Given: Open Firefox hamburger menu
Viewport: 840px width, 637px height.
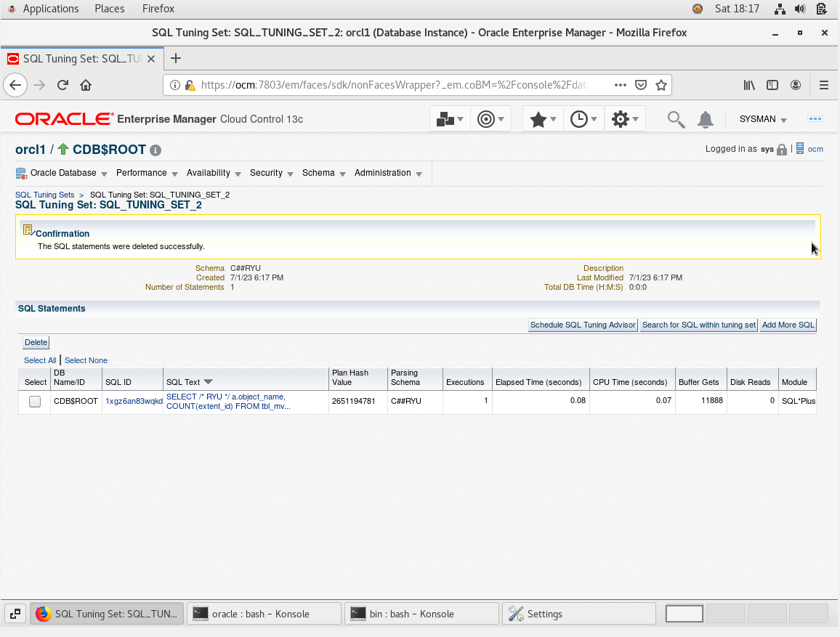Looking at the screenshot, I should 824,85.
